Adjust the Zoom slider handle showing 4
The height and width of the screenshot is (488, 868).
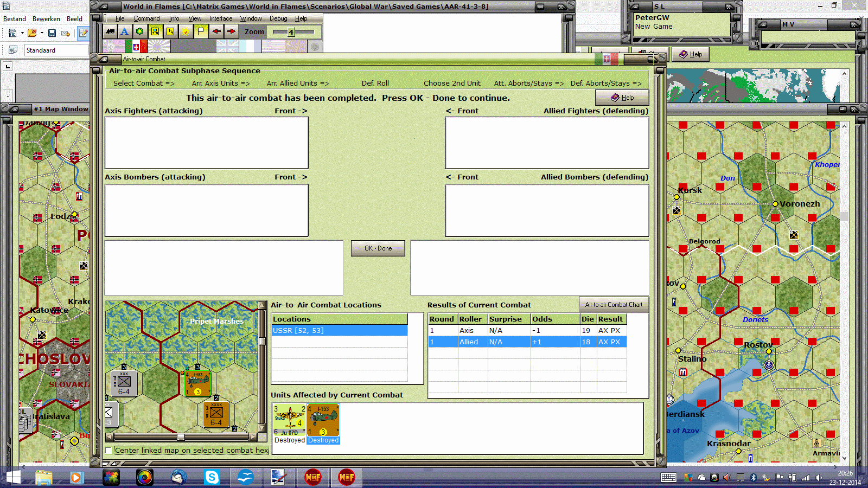click(x=291, y=32)
